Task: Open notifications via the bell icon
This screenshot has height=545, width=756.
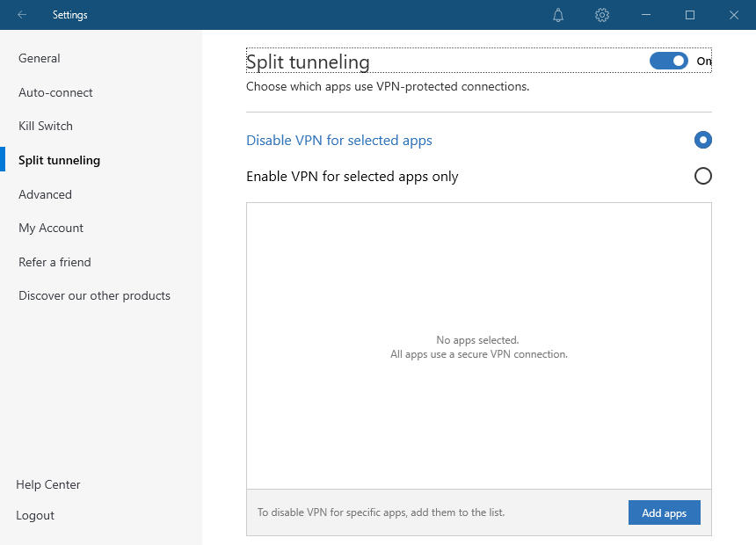Action: [x=557, y=15]
